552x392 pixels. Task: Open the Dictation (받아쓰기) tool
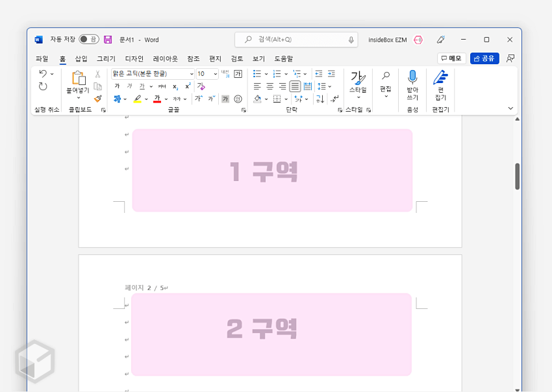(x=412, y=84)
